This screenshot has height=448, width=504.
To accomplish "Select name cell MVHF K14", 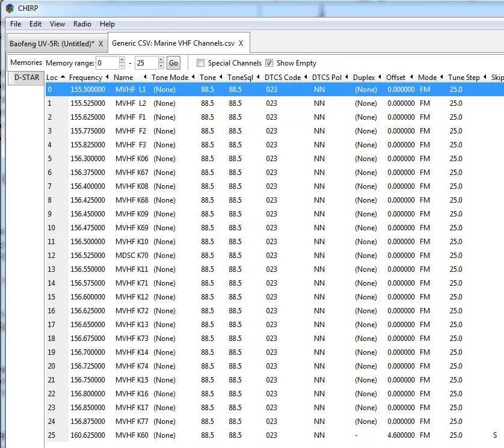I will (x=132, y=352).
